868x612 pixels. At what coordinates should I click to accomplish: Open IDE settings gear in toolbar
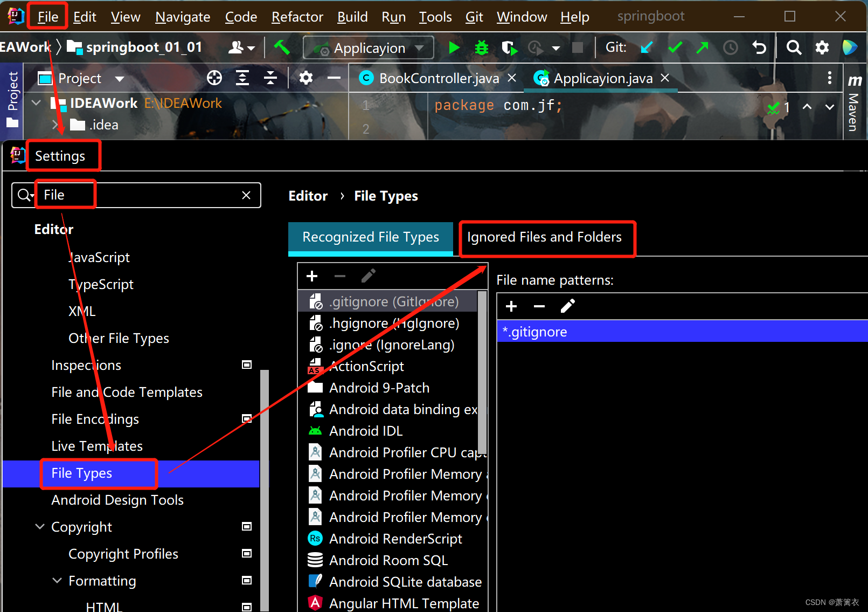click(822, 48)
